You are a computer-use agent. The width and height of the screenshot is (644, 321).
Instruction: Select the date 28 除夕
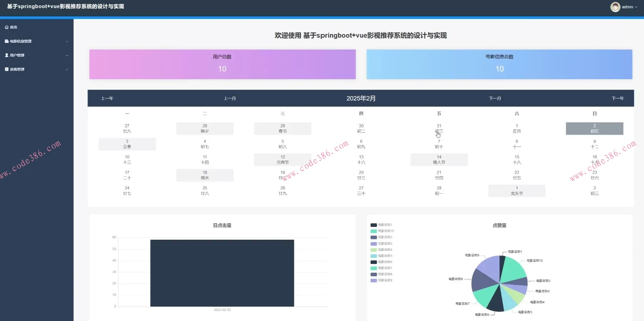coord(205,128)
